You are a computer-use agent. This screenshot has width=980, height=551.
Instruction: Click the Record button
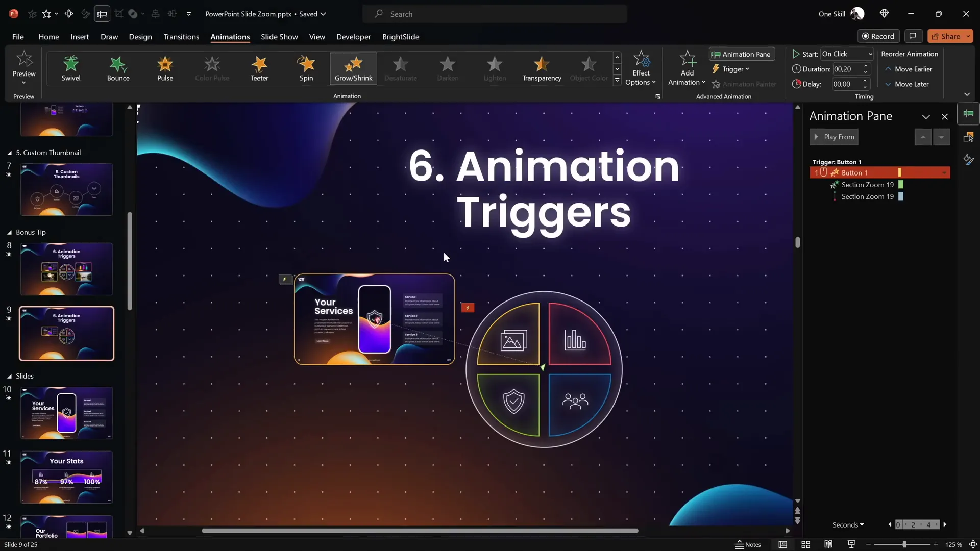tap(878, 36)
